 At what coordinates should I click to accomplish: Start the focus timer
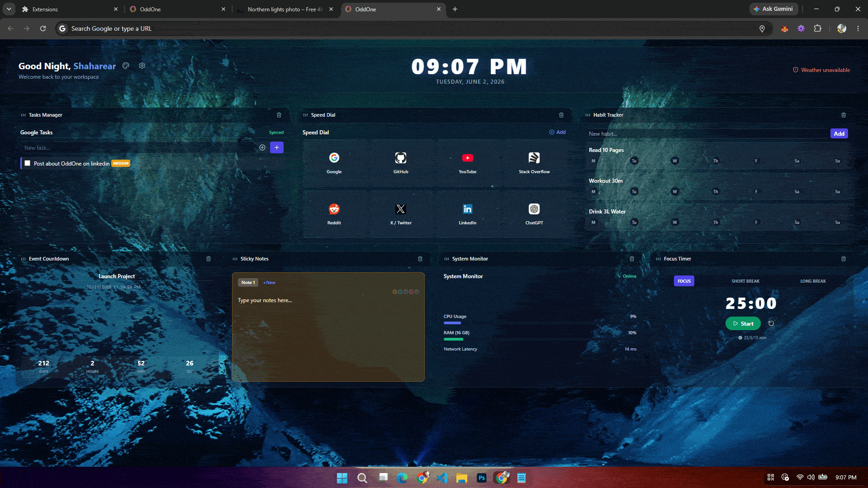pyautogui.click(x=743, y=323)
